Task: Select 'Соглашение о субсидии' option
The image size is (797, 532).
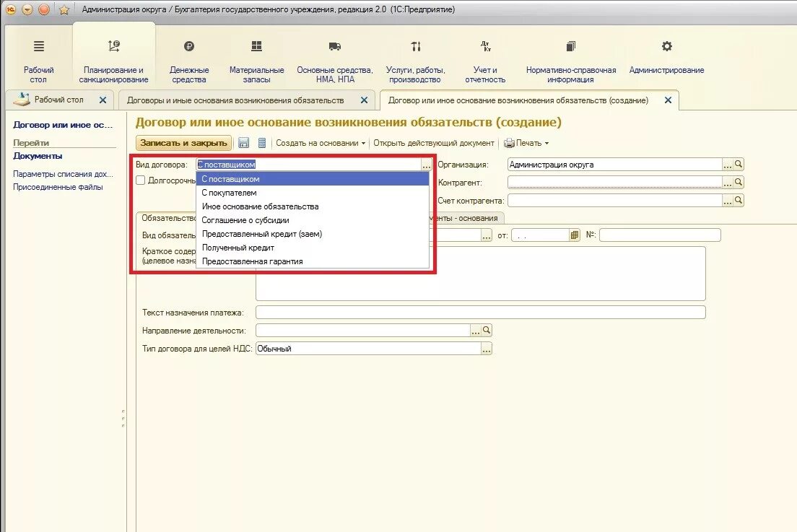Action: pos(313,220)
